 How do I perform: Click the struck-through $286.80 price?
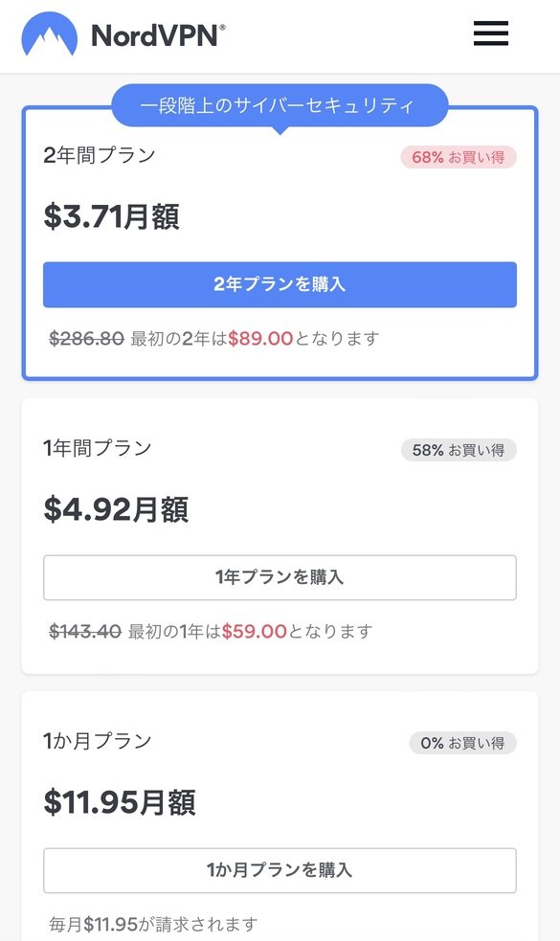point(86,339)
